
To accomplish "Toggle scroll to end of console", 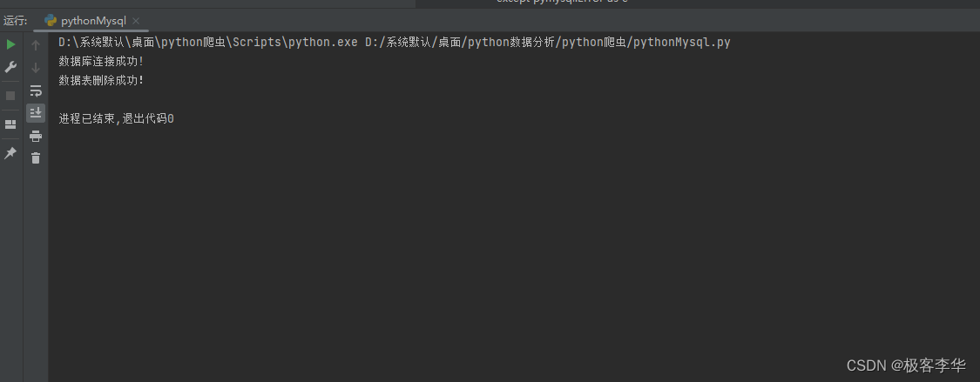I will point(36,113).
